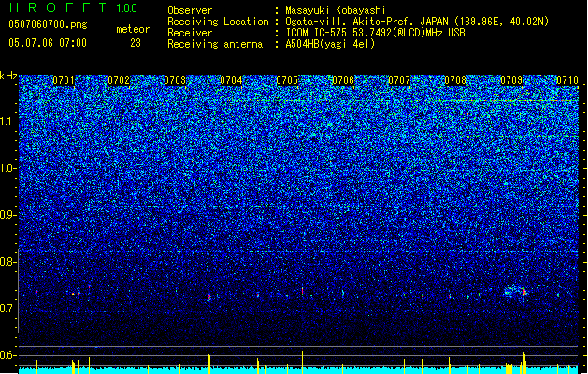Click the kHz axis unit label
Image resolution: width=588 pixels, height=374 pixels.
tap(8, 76)
